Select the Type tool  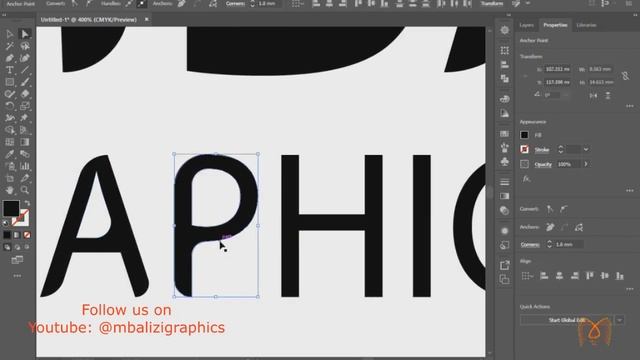click(x=10, y=70)
